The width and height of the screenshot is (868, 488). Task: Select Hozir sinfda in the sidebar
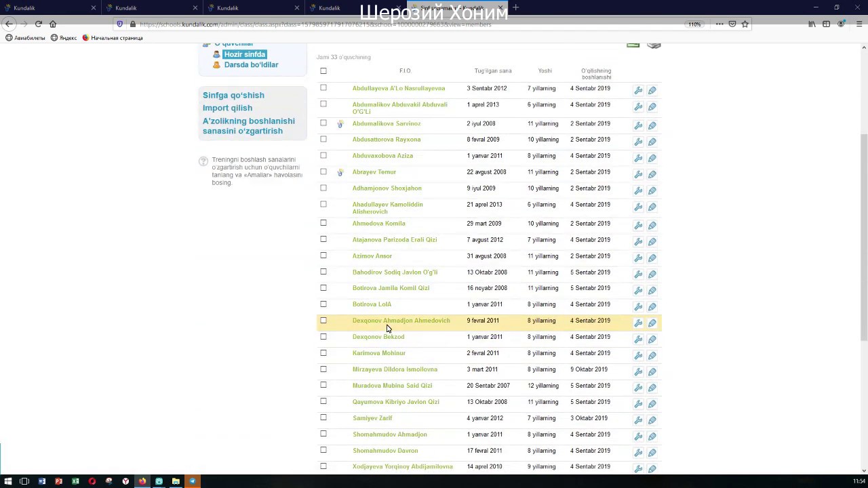[245, 54]
